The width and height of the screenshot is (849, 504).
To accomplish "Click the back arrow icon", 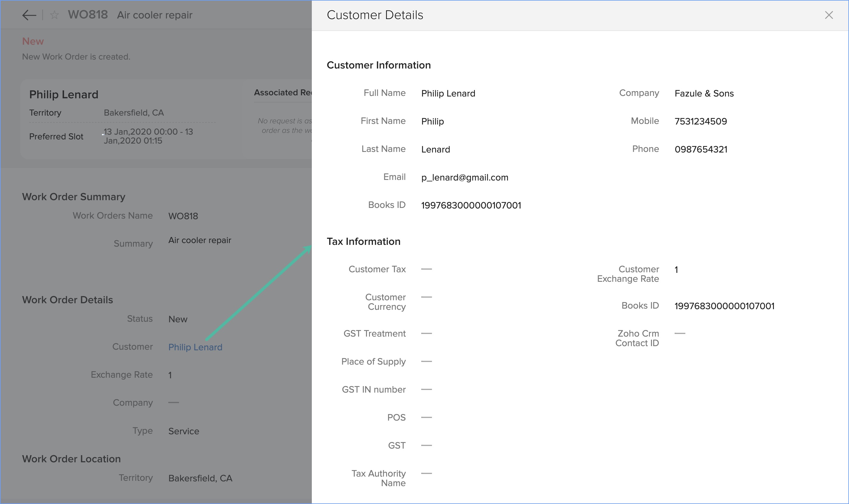I will [29, 15].
